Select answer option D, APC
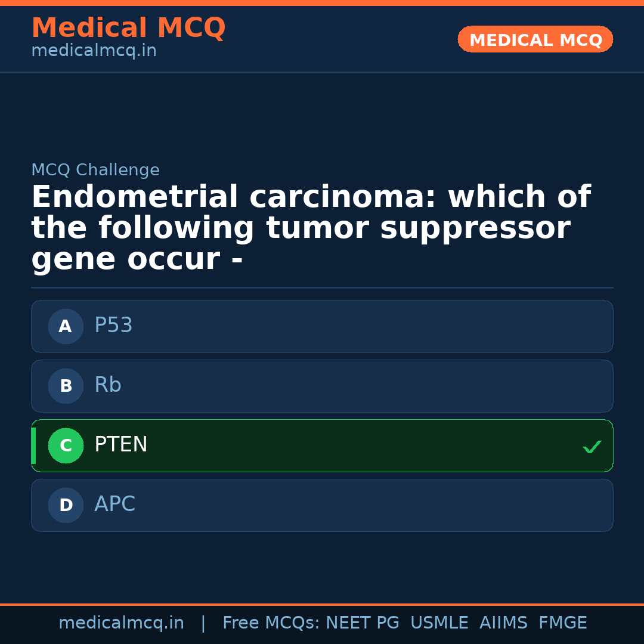The height and width of the screenshot is (644, 644). point(322,505)
